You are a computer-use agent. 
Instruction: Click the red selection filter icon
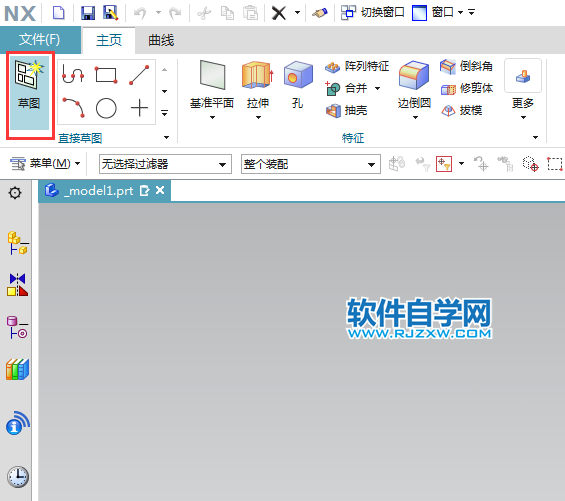point(444,164)
